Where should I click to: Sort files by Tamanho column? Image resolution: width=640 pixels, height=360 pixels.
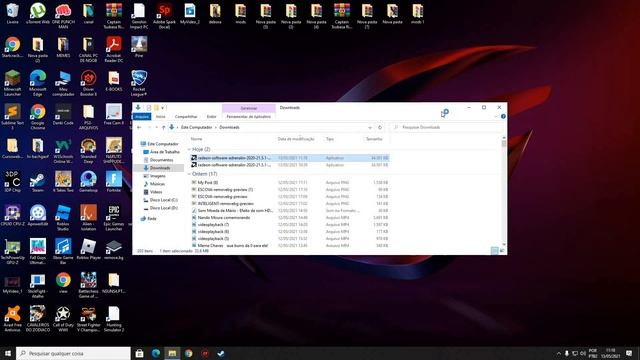374,139
